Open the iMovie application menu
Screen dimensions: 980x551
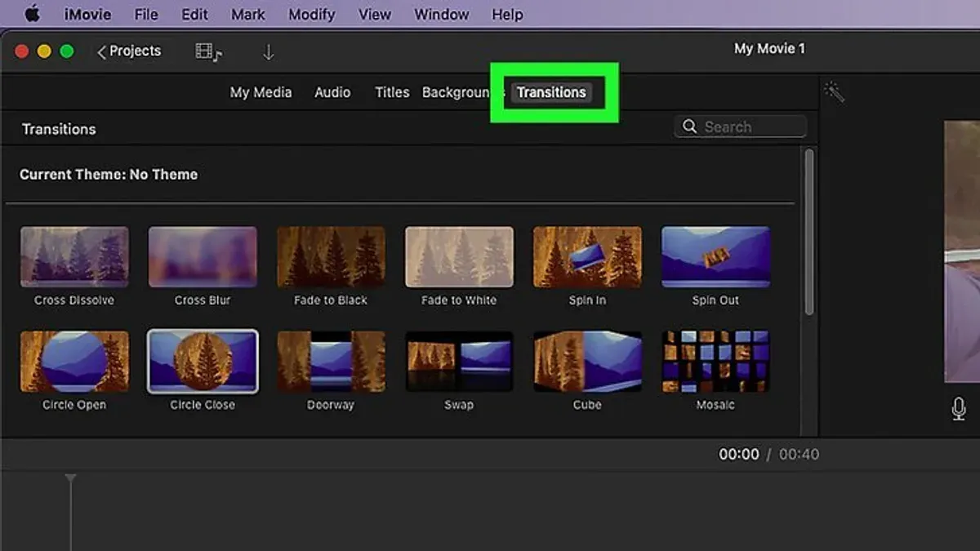point(87,15)
